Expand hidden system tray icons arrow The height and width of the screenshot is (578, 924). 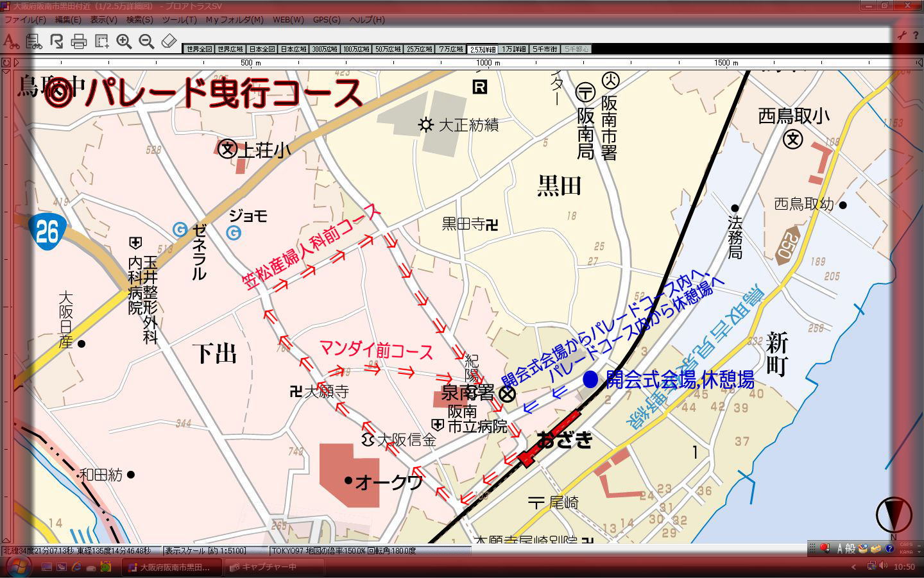(853, 567)
